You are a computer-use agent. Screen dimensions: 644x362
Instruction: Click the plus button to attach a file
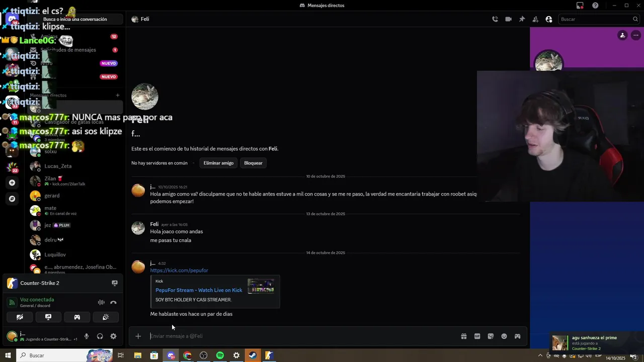pyautogui.click(x=138, y=336)
